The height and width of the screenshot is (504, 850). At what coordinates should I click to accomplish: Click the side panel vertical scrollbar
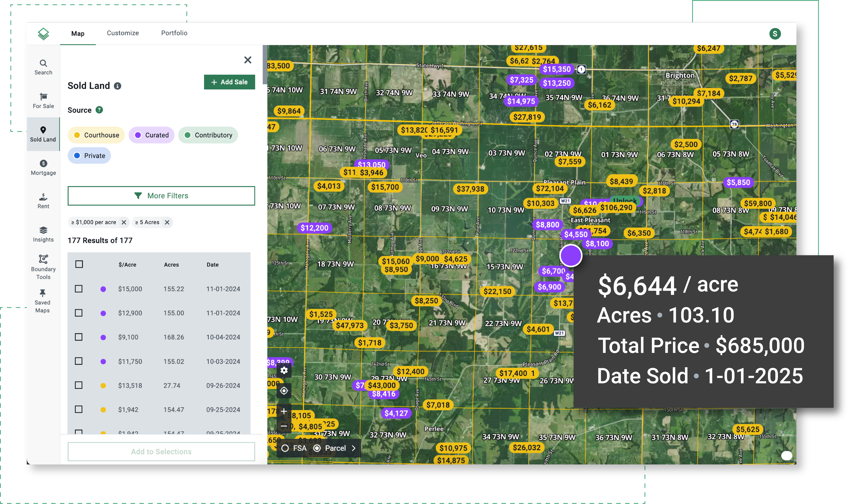[265, 65]
